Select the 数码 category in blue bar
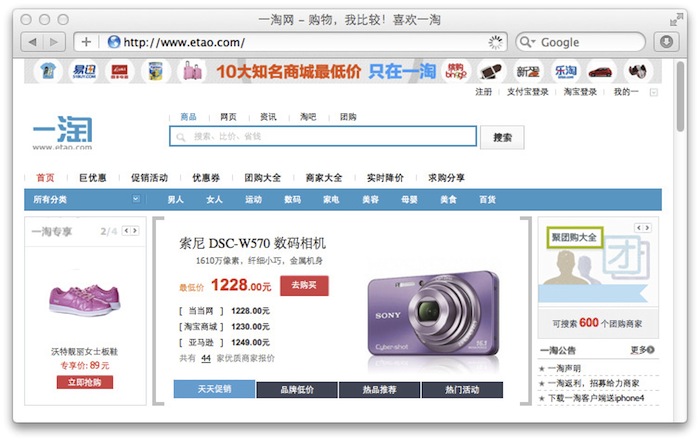 click(292, 200)
